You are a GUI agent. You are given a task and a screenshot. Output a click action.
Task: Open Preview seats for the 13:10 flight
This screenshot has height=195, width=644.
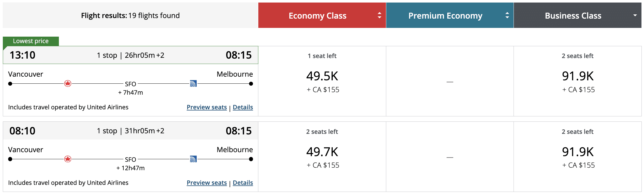(207, 107)
